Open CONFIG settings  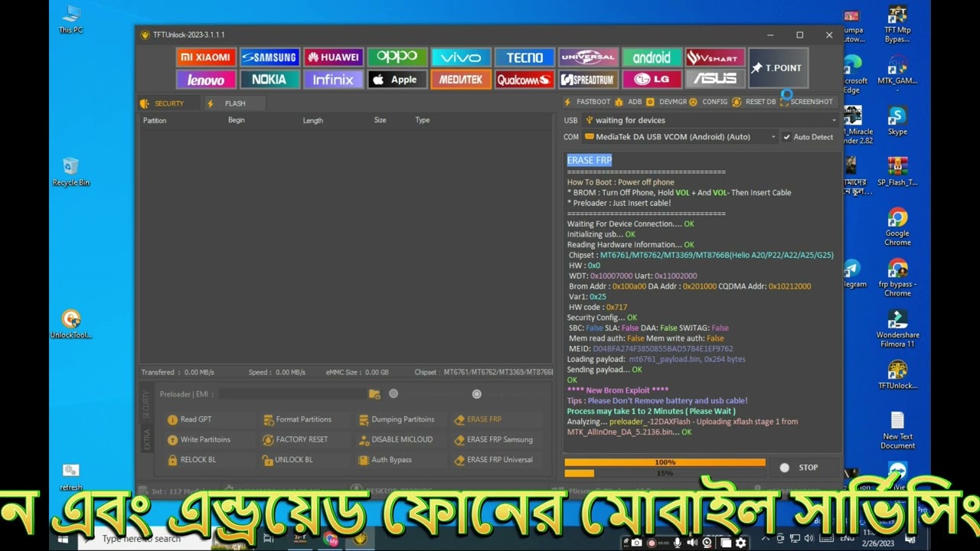pyautogui.click(x=708, y=102)
